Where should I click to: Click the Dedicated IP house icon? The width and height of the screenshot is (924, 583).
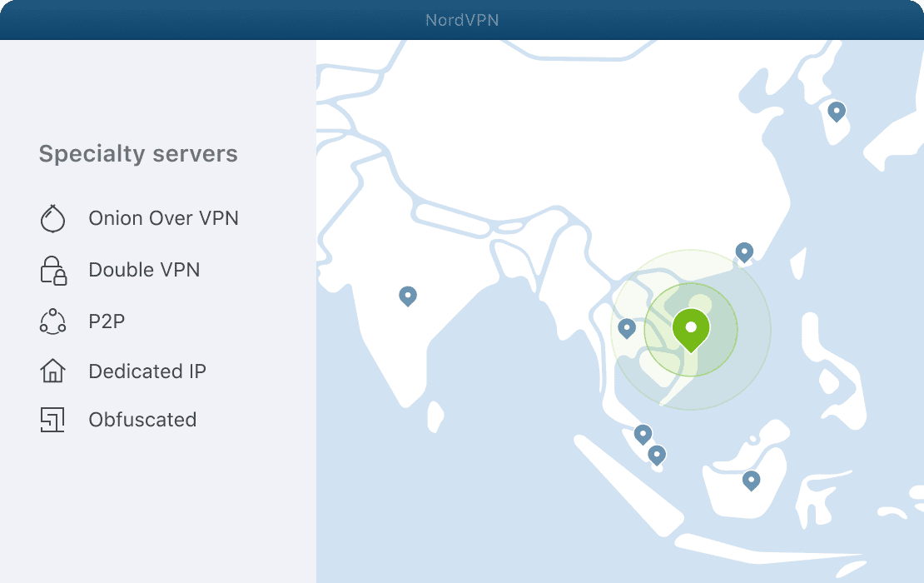52,371
